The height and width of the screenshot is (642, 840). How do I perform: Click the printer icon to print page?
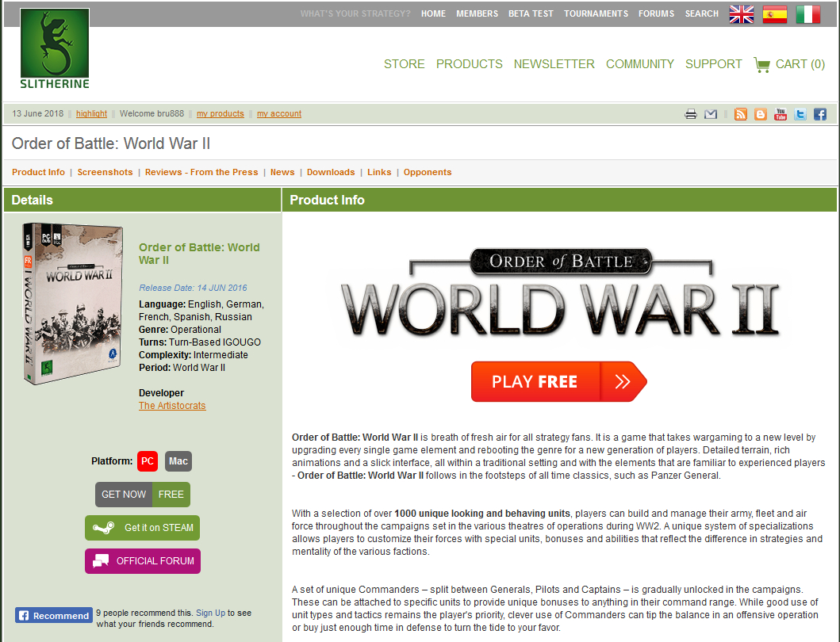click(691, 114)
